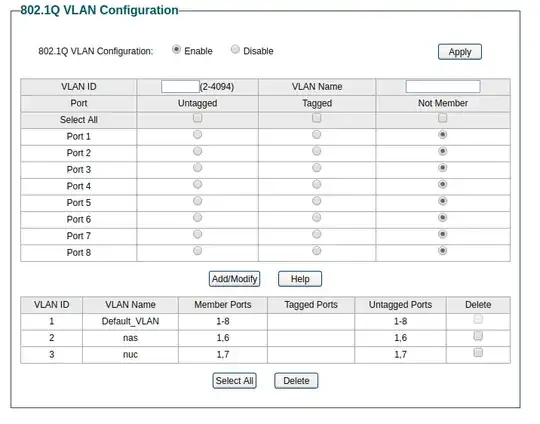Set Port 4 to Not Member
540x424 pixels.
click(x=443, y=184)
